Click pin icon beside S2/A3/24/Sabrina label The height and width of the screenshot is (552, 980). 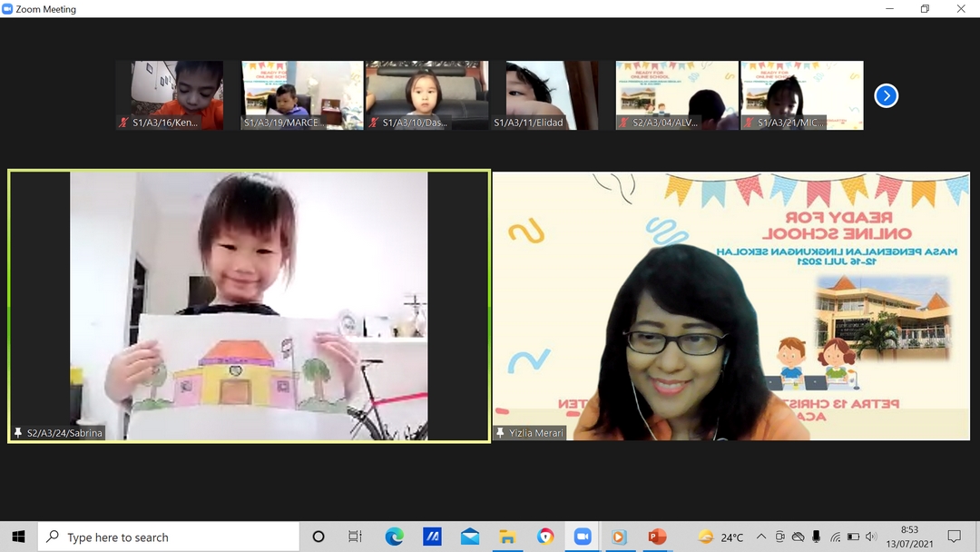pyautogui.click(x=18, y=434)
